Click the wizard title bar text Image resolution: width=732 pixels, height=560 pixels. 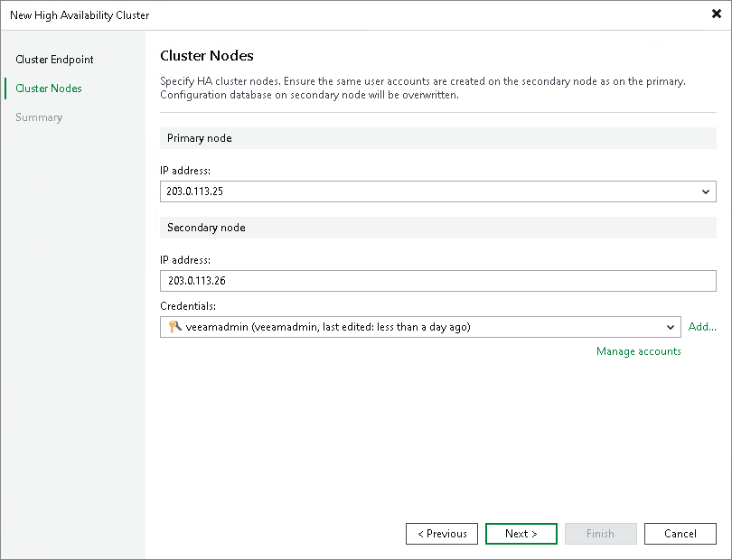coord(80,14)
